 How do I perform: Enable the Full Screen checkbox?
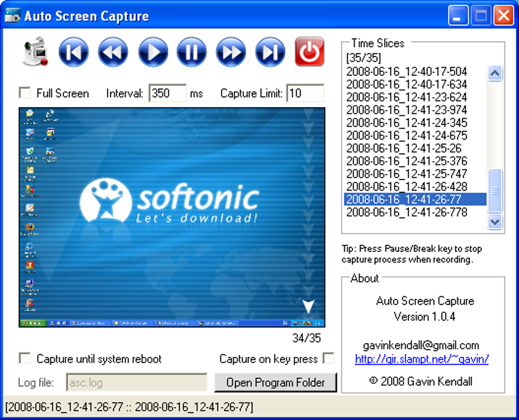[x=24, y=93]
